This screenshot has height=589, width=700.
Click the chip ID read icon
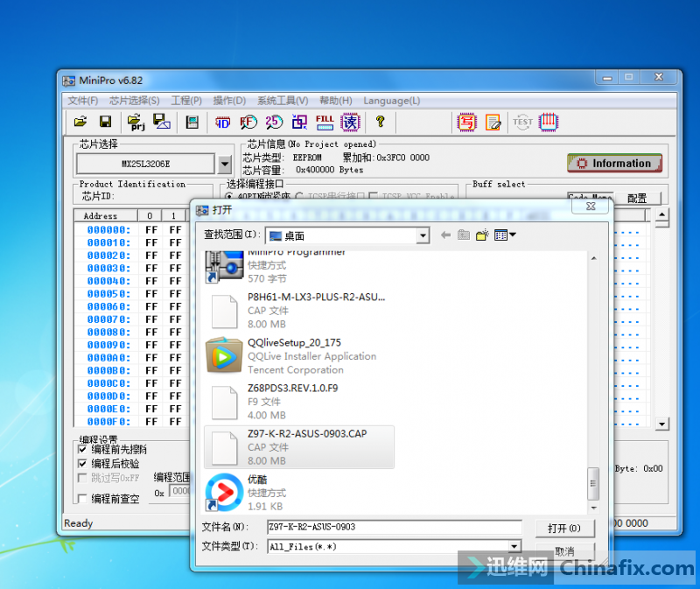[x=223, y=122]
